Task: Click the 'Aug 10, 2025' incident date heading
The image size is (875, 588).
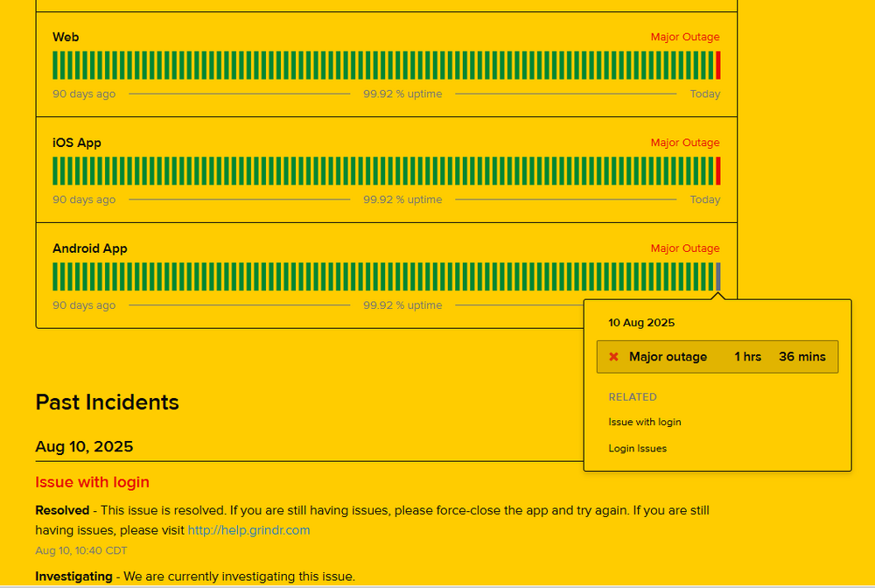Action: click(x=84, y=446)
